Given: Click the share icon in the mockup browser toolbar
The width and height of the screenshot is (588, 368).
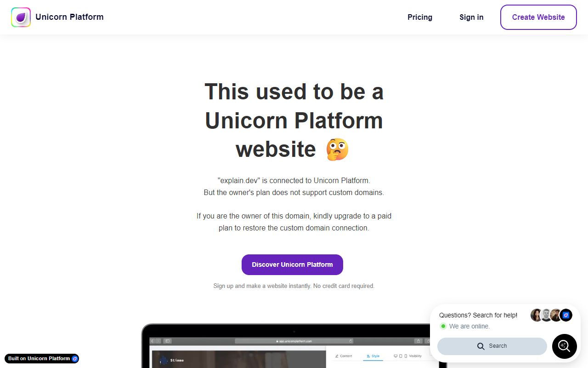Looking at the screenshot, I should (418, 340).
